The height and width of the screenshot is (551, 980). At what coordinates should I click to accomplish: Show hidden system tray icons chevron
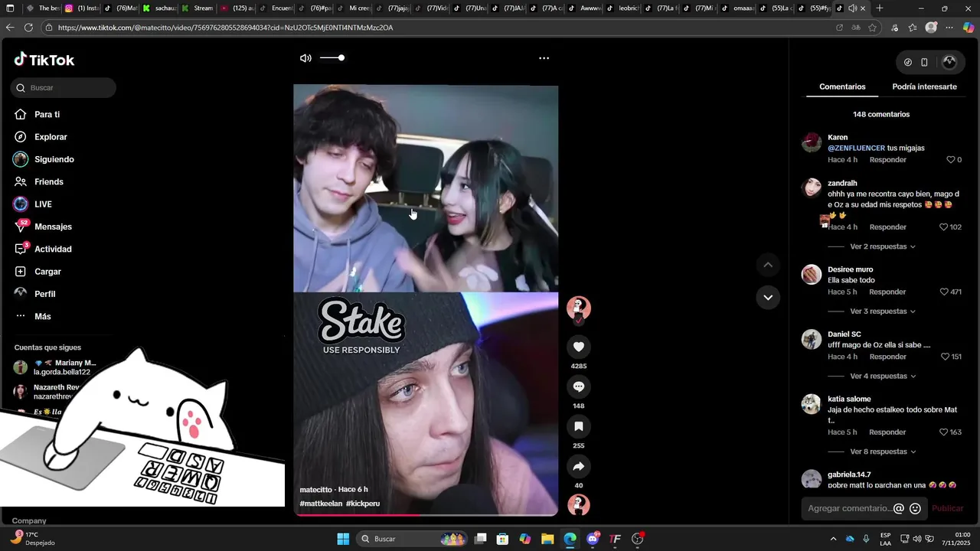[833, 539]
